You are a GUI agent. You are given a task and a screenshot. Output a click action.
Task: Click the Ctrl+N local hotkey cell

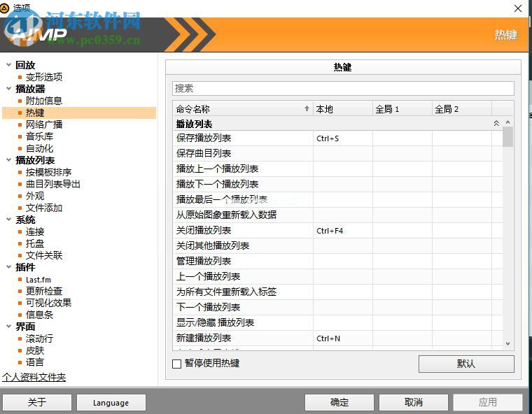[x=343, y=338]
